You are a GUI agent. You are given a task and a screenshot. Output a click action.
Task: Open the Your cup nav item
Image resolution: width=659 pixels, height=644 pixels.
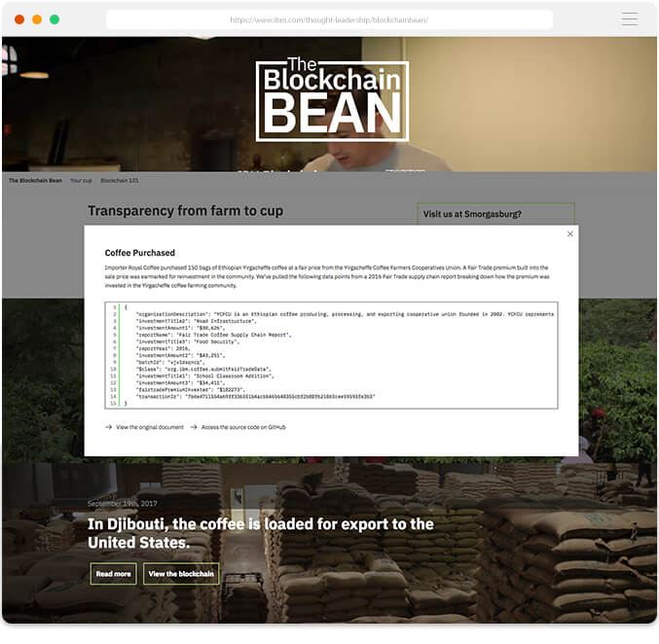[81, 181]
